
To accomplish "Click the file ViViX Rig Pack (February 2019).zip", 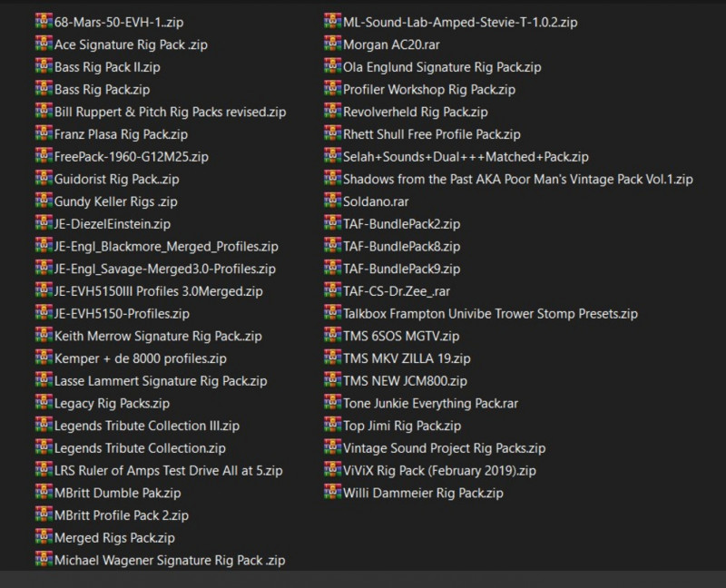I will (439, 470).
